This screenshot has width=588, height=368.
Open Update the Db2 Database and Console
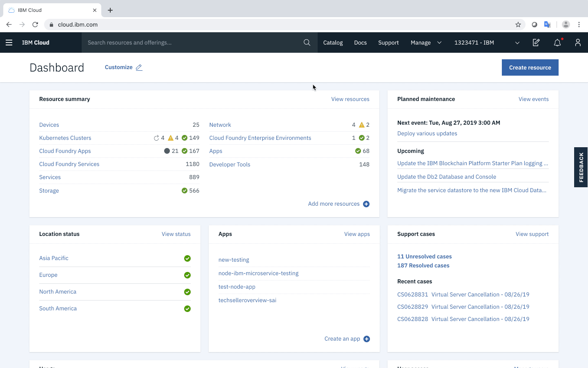click(x=447, y=177)
